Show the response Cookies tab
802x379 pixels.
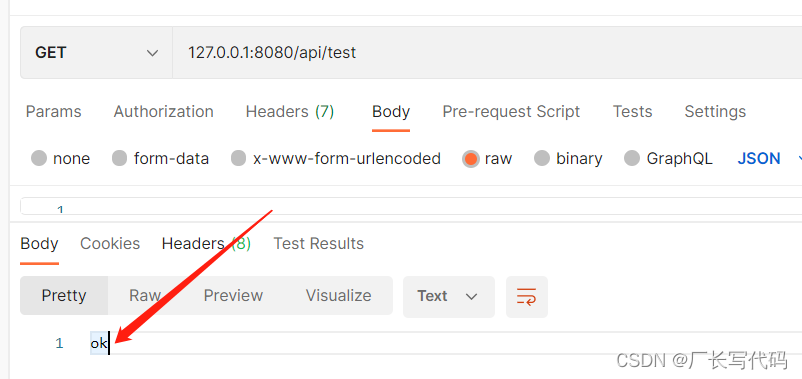[110, 243]
